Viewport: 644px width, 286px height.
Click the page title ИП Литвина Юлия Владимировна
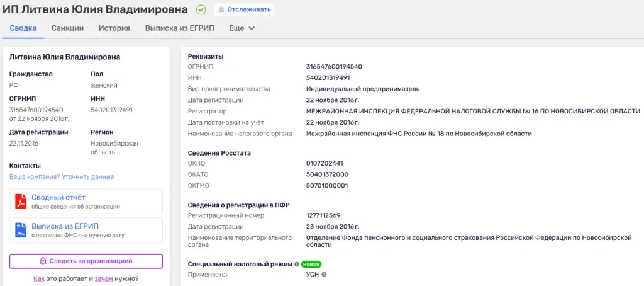click(x=96, y=9)
